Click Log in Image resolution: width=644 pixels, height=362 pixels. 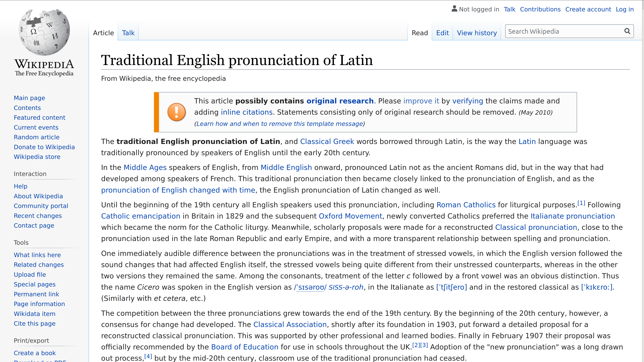point(625,9)
